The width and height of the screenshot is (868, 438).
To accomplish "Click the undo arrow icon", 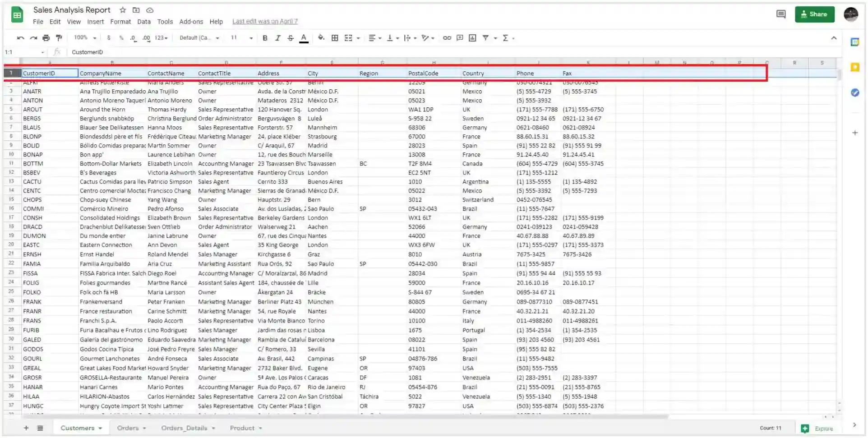I will 20,38.
